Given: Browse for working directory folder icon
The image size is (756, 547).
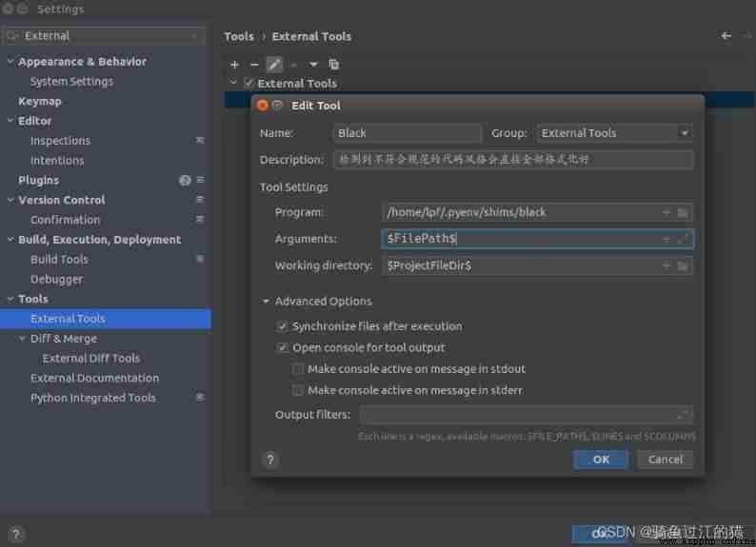Looking at the screenshot, I should tap(683, 265).
